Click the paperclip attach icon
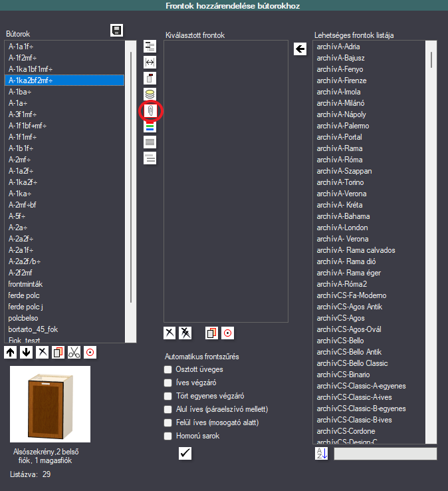 [x=150, y=111]
